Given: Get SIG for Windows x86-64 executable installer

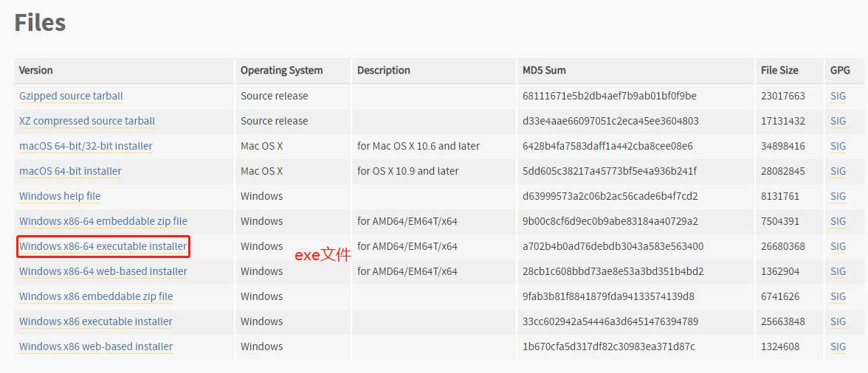Looking at the screenshot, I should 838,246.
